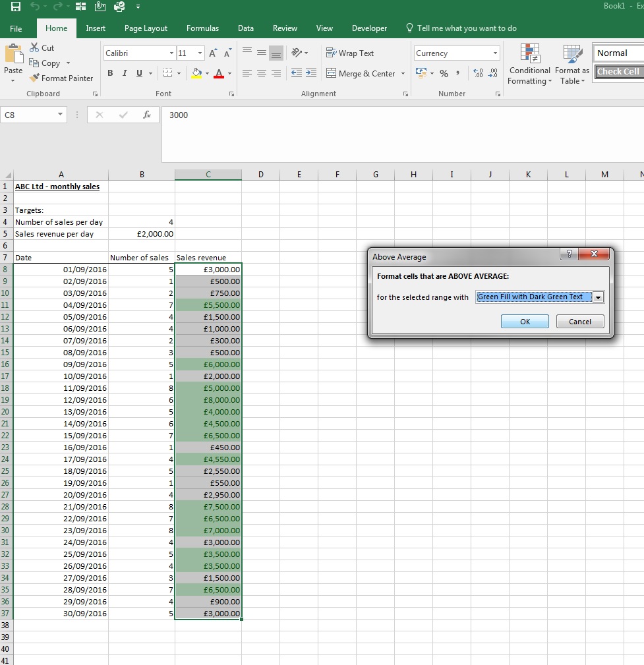Click Increase Decimal icon
The width and height of the screenshot is (644, 665).
coord(478,73)
